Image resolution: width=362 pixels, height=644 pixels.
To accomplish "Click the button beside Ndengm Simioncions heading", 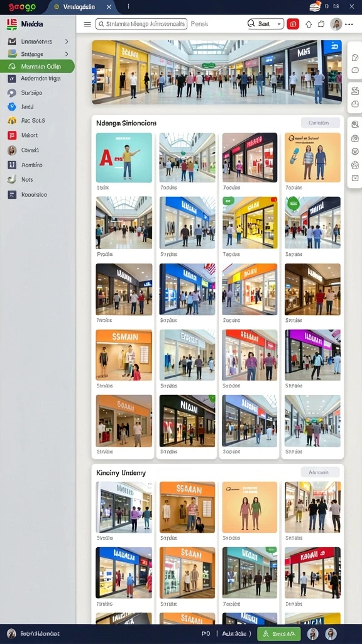I will click(320, 123).
